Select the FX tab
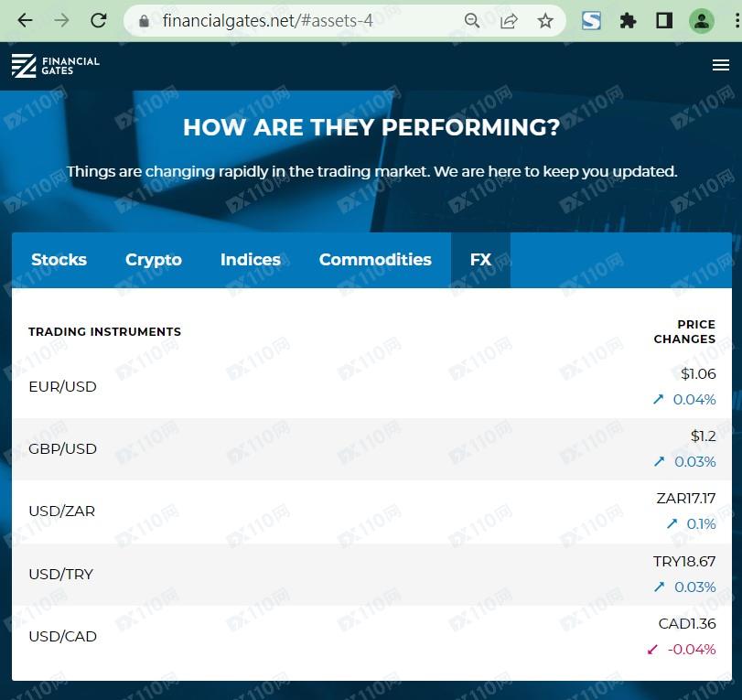 coord(480,260)
